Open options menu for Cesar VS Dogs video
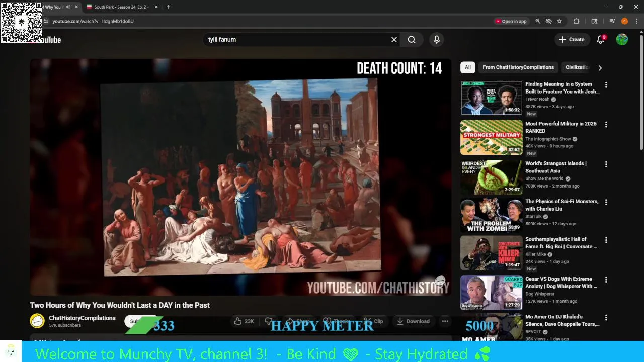Image resolution: width=644 pixels, height=362 pixels. 606,280
